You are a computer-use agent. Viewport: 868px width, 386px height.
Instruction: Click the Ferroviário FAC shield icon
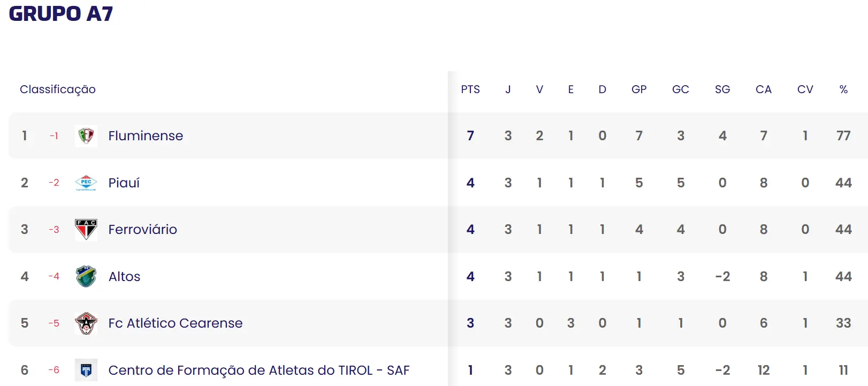tap(86, 230)
